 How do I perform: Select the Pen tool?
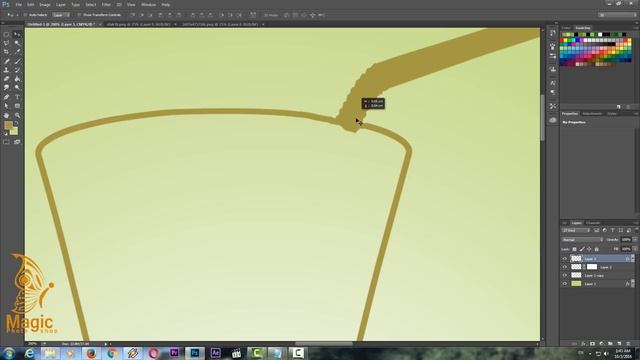click(x=6, y=97)
